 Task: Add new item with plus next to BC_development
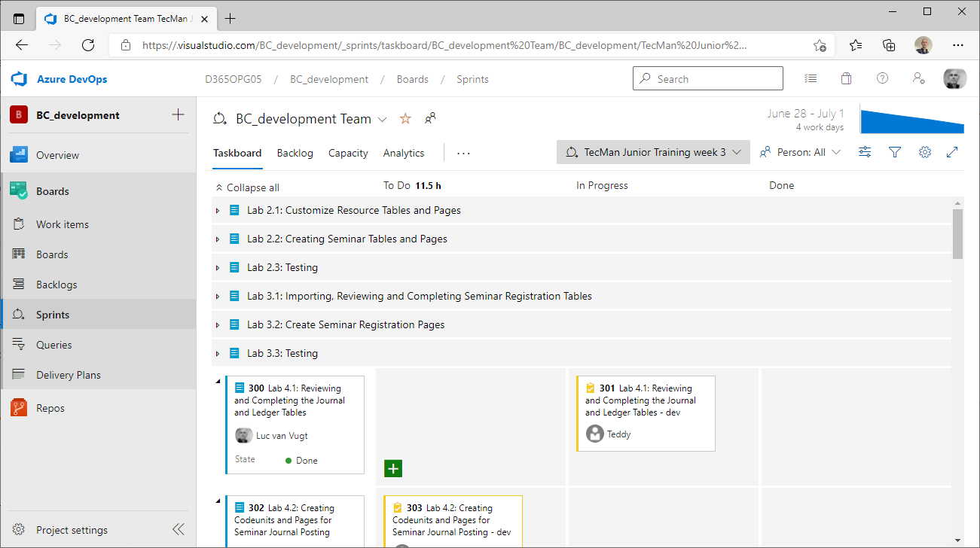[178, 114]
